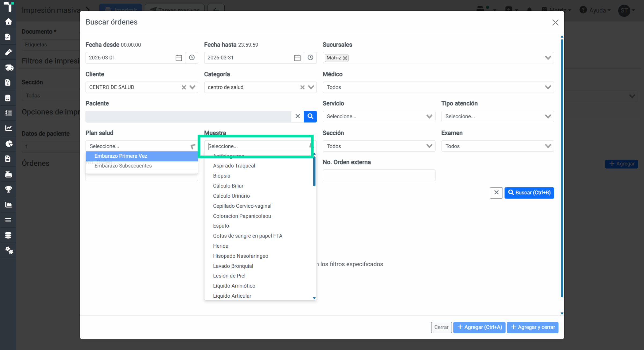This screenshot has width=644, height=350.
Task: Click the blue patient search magnifier icon
Action: point(310,116)
